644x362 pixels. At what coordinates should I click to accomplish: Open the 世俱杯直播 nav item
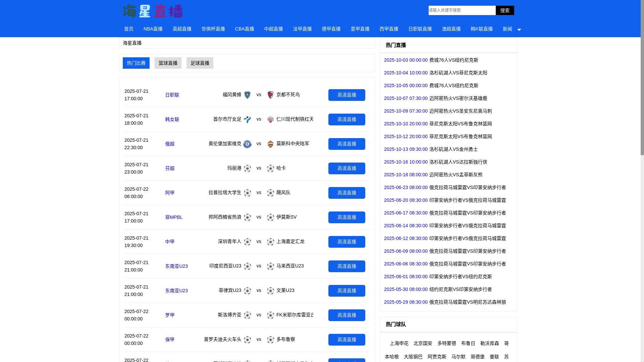click(213, 29)
